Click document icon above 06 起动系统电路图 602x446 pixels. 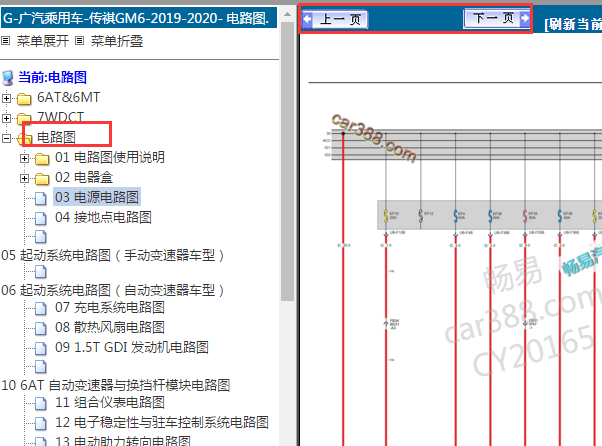41,272
